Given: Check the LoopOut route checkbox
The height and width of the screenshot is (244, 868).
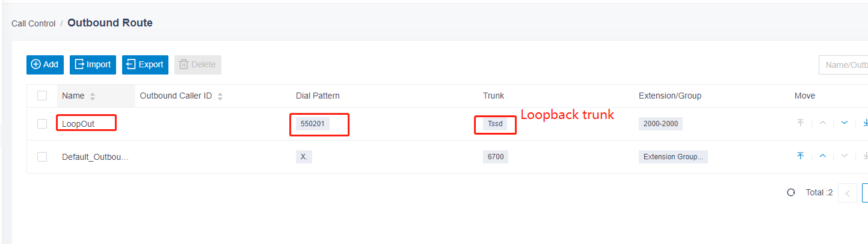Looking at the screenshot, I should point(42,124).
